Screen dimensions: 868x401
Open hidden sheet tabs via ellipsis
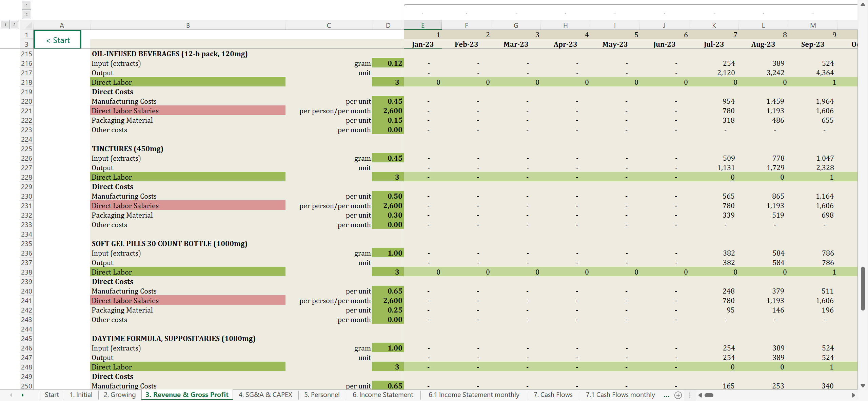(x=667, y=395)
